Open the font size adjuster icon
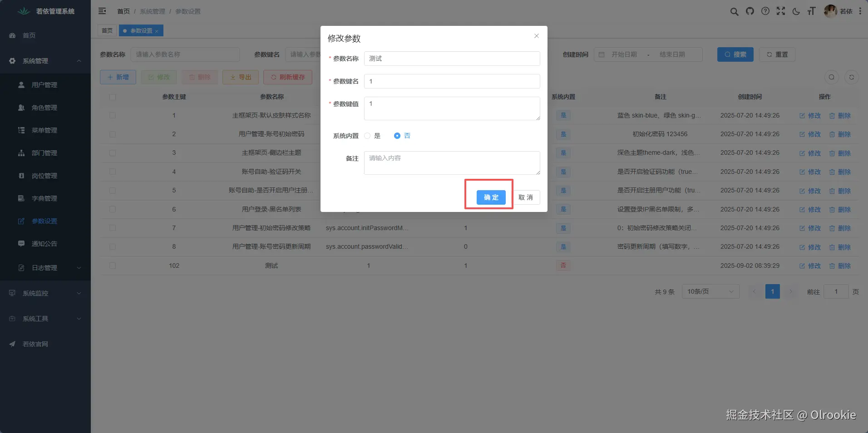868x433 pixels. click(x=812, y=11)
